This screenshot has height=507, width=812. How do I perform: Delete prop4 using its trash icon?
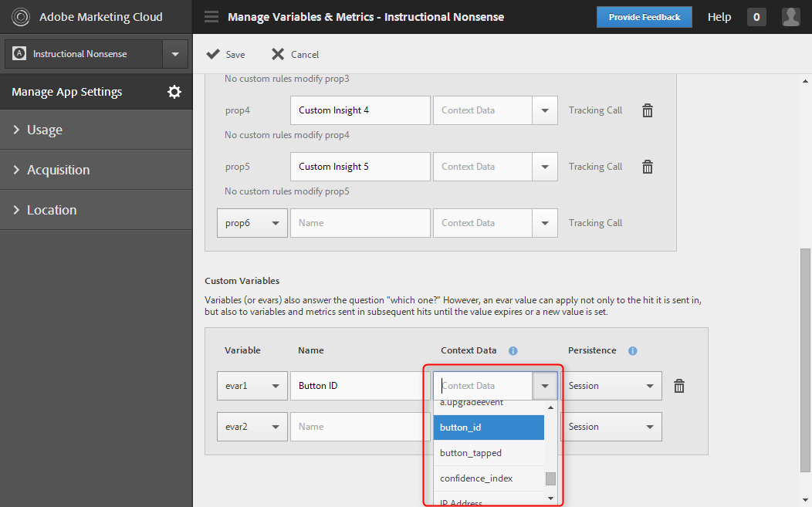tap(648, 110)
